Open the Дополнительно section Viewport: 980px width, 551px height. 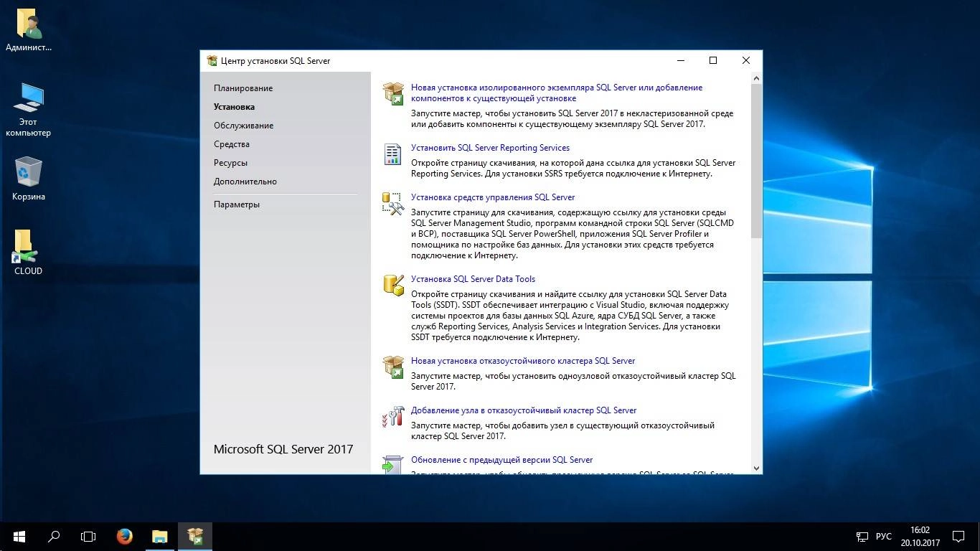(245, 182)
